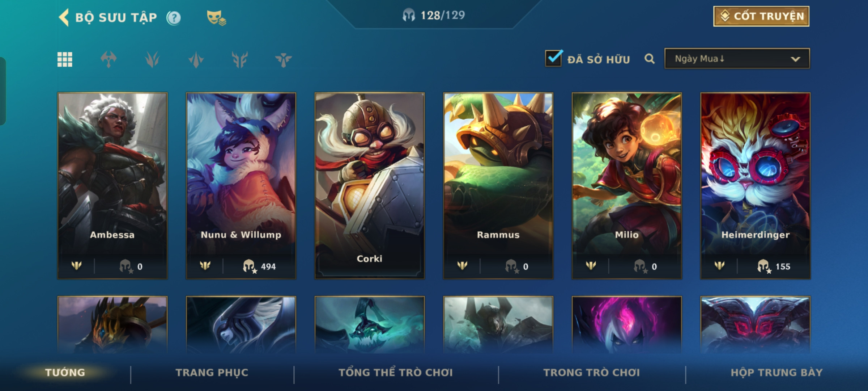The width and height of the screenshot is (868, 391).
Task: Filter champions by the second role icon
Action: click(152, 59)
